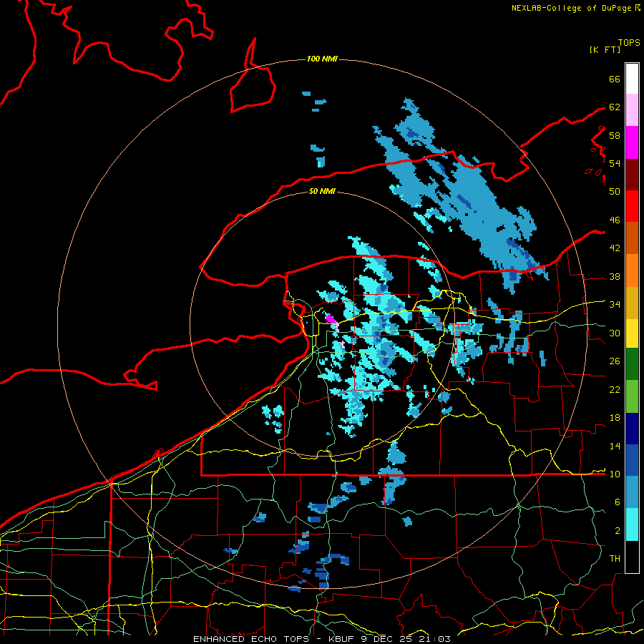Screen dimensions: 644x644
Task: Click the bright red legend swatch
Action: [x=632, y=206]
